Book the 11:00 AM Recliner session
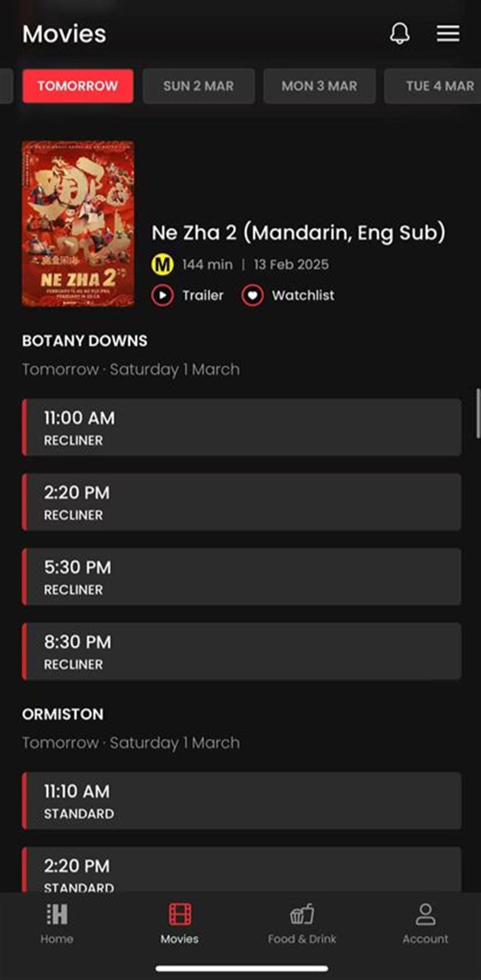 tap(242, 427)
